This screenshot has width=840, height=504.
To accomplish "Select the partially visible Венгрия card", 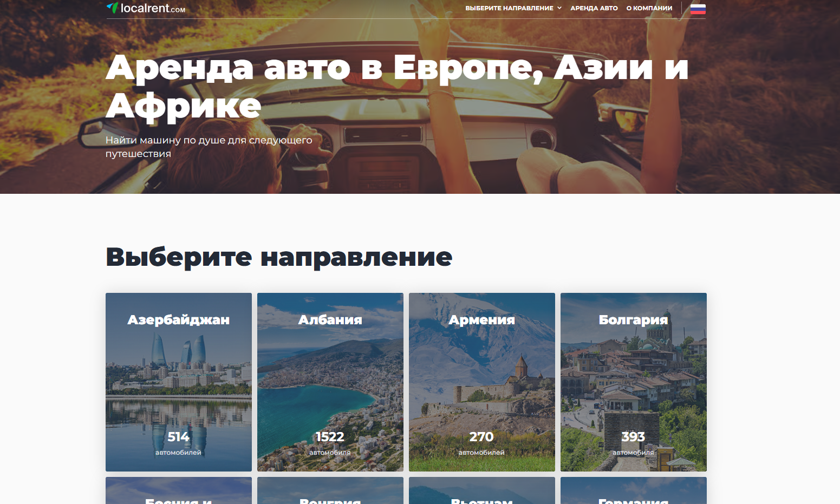I will 330,492.
